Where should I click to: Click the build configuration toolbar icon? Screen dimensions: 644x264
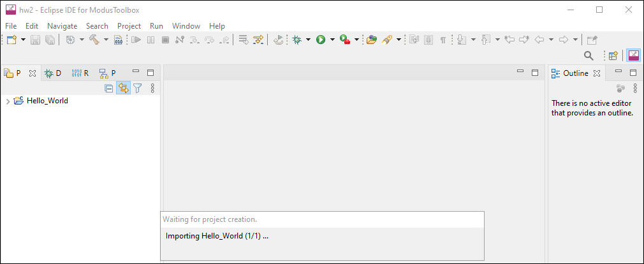pos(71,40)
